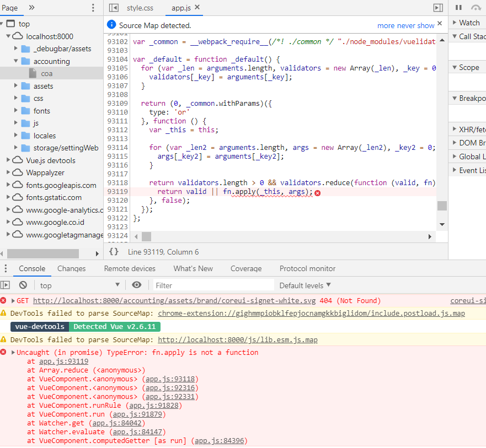
Task: Switch to the style.css editor tab
Action: [x=140, y=8]
